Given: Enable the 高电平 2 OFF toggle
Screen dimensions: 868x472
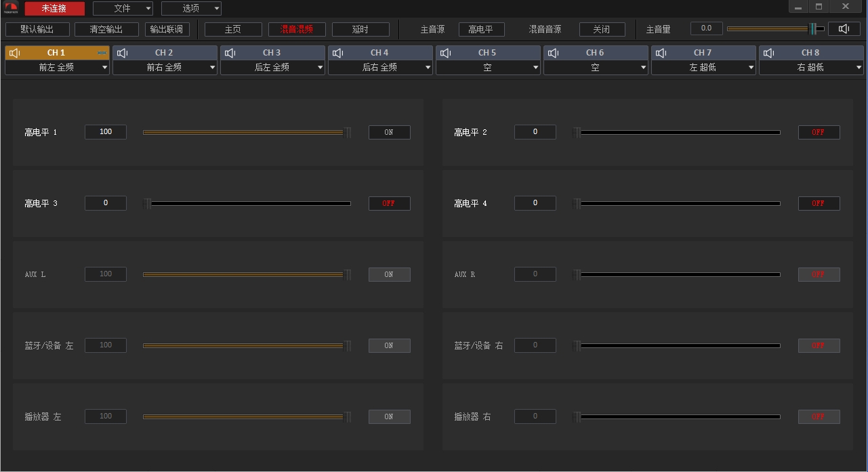Looking at the screenshot, I should point(819,132).
